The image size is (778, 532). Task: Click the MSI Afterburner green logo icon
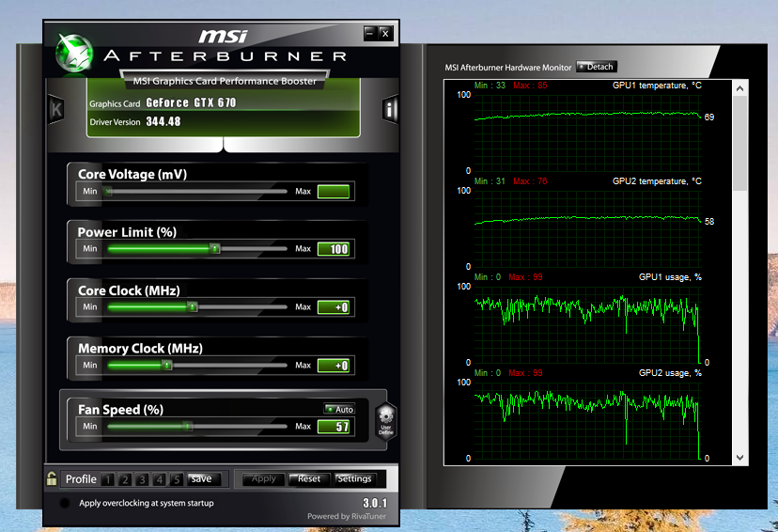pos(74,52)
